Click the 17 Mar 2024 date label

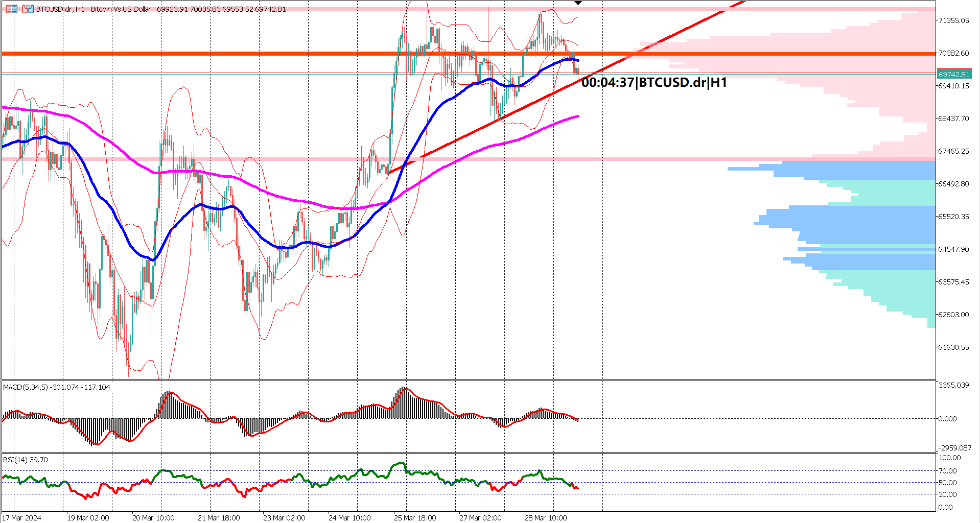21,517
